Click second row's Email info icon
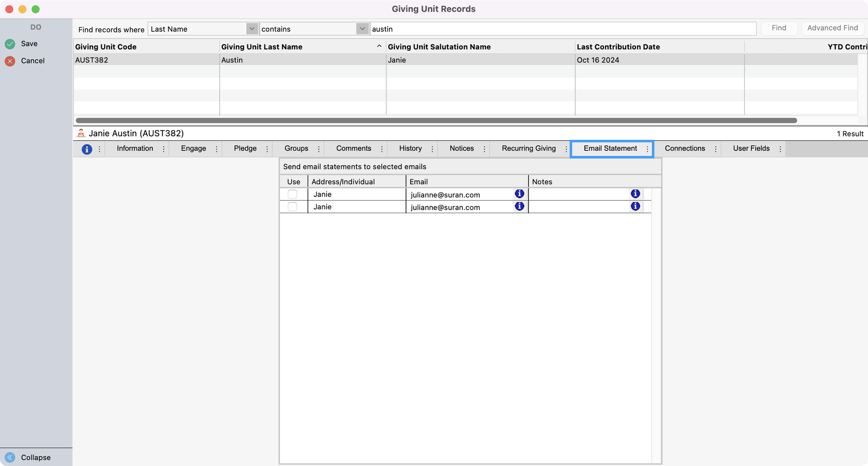The height and width of the screenshot is (466, 868). (x=519, y=206)
